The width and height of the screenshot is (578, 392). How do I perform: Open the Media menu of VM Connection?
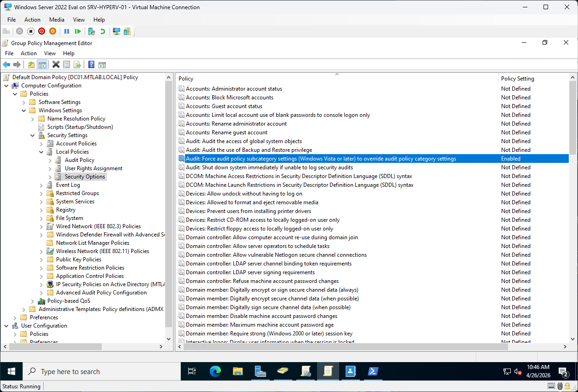[x=57, y=20]
